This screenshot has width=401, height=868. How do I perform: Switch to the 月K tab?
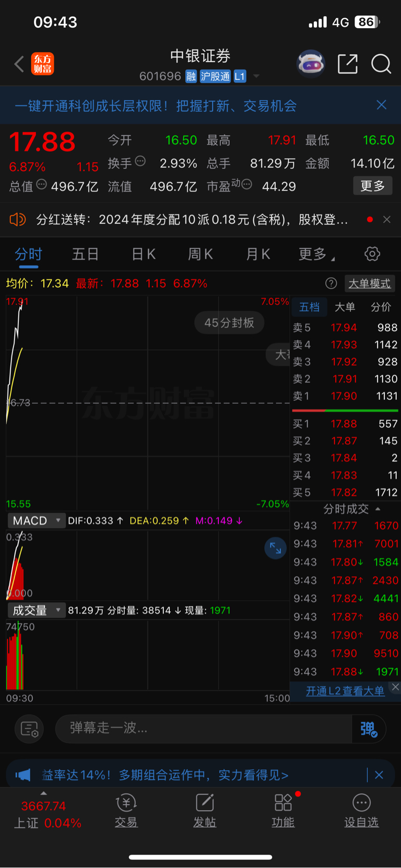click(x=258, y=254)
